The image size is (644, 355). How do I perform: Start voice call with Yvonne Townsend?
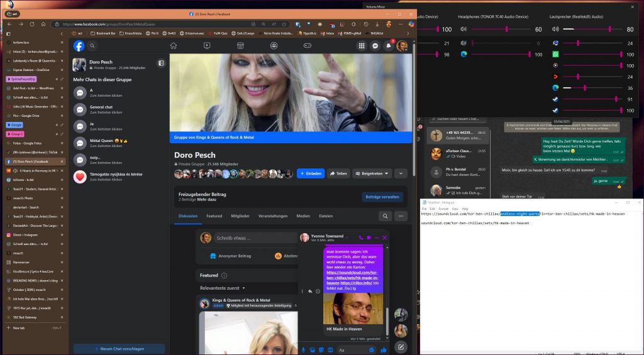click(361, 238)
